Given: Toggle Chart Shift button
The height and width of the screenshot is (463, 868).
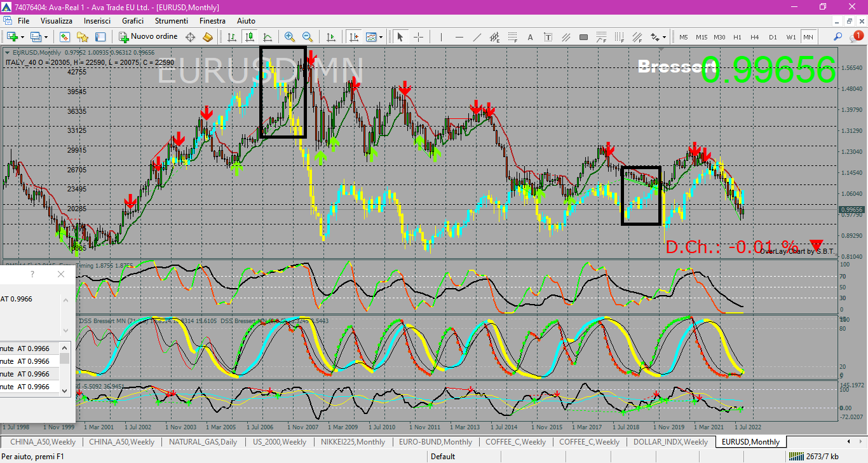Looking at the screenshot, I should click(353, 37).
